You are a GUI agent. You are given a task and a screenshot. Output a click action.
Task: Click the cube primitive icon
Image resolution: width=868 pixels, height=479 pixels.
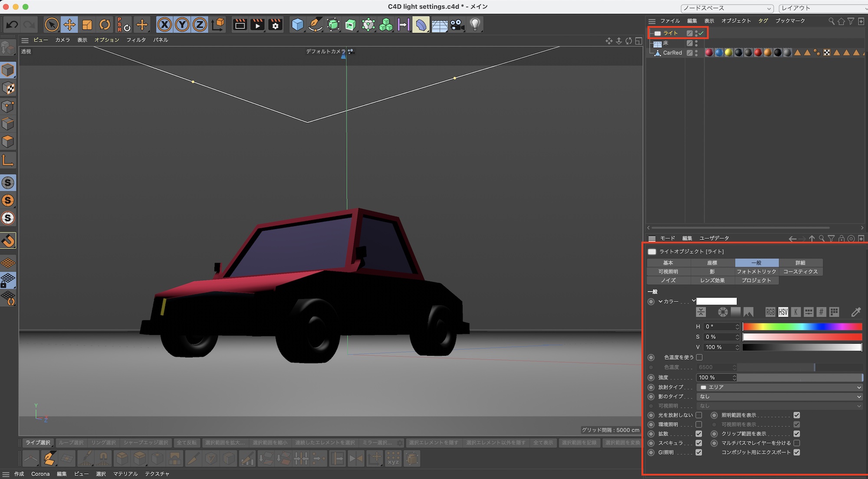coord(297,25)
